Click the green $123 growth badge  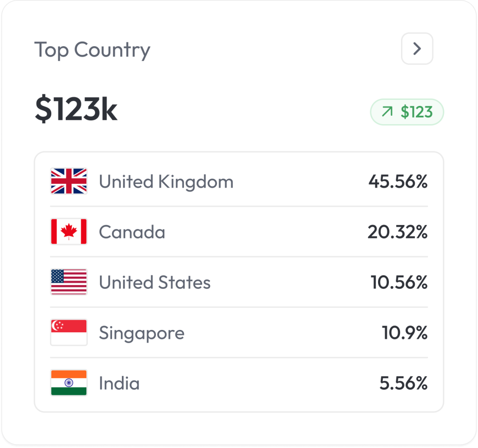coord(407,112)
